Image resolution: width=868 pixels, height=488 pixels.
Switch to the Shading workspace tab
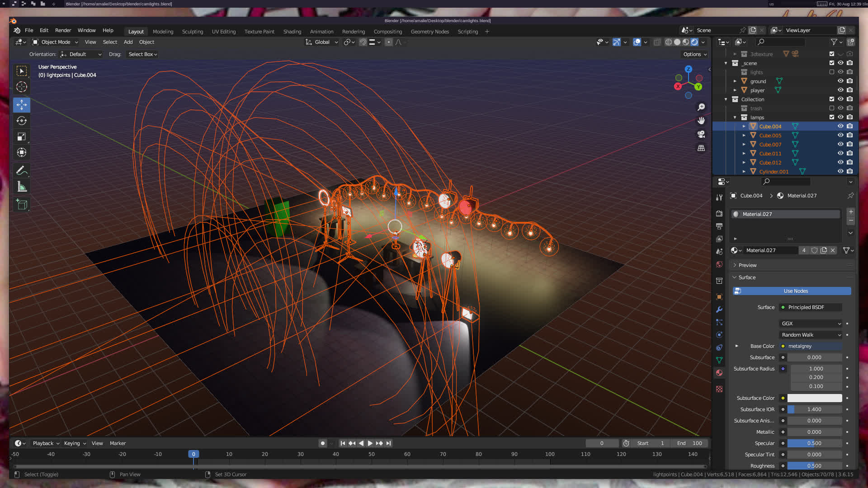292,32
